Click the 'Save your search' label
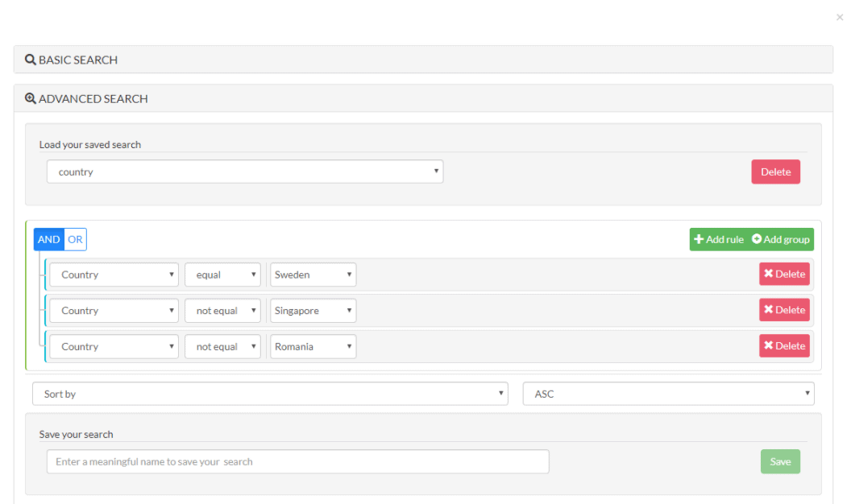This screenshot has height=504, width=851. [x=76, y=435]
